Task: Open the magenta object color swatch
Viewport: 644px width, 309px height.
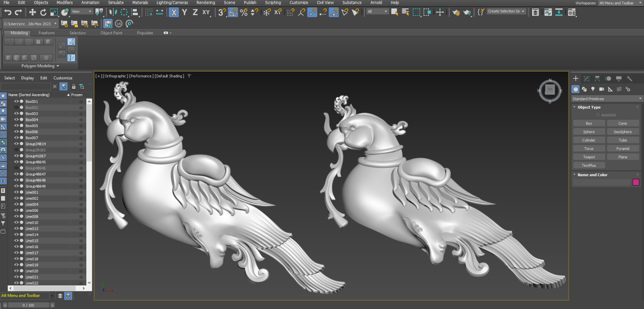Action: click(x=636, y=182)
